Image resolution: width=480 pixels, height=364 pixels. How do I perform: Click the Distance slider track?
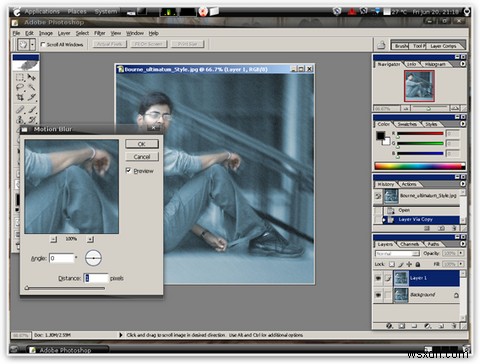(65, 288)
